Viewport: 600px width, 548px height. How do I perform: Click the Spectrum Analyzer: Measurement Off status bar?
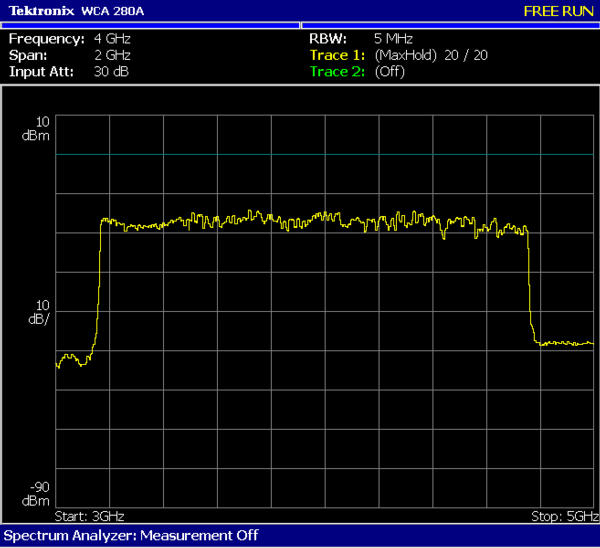coord(132,536)
